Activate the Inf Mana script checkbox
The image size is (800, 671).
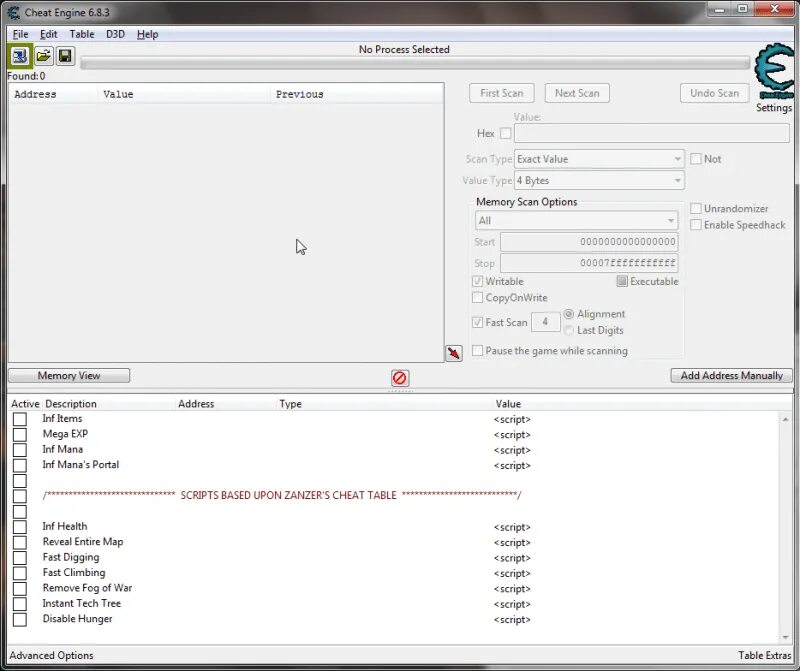pos(20,450)
